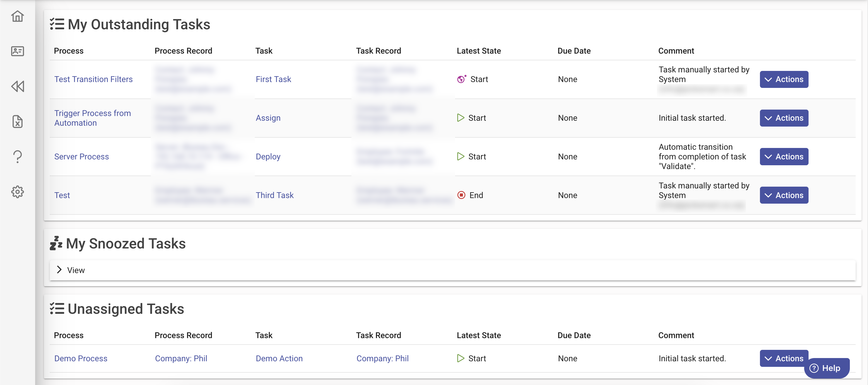Open the Test Transition Filters process link
The height and width of the screenshot is (385, 868).
click(93, 79)
